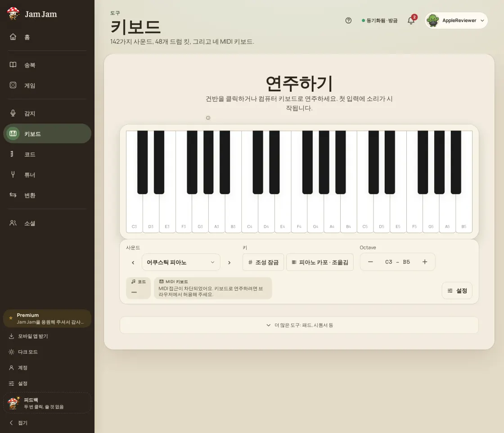Image resolution: width=504 pixels, height=433 pixels.
Task: Open Games in the sidebar
Action: pos(47,86)
